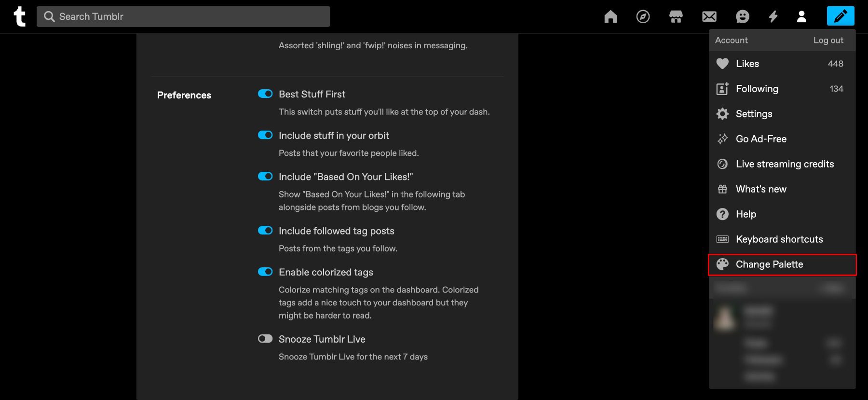The image size is (868, 400).
Task: Open the Activity lightning bolt icon
Action: [773, 17]
